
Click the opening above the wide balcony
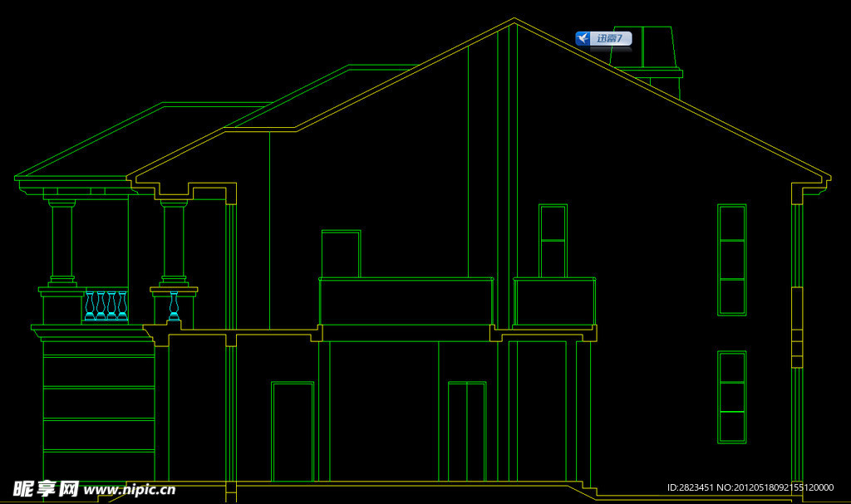tap(341, 254)
